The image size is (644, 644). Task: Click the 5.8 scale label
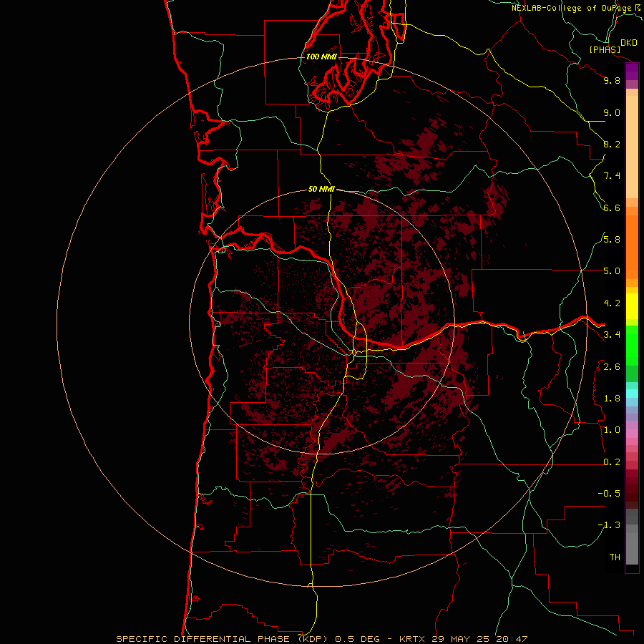(x=612, y=240)
